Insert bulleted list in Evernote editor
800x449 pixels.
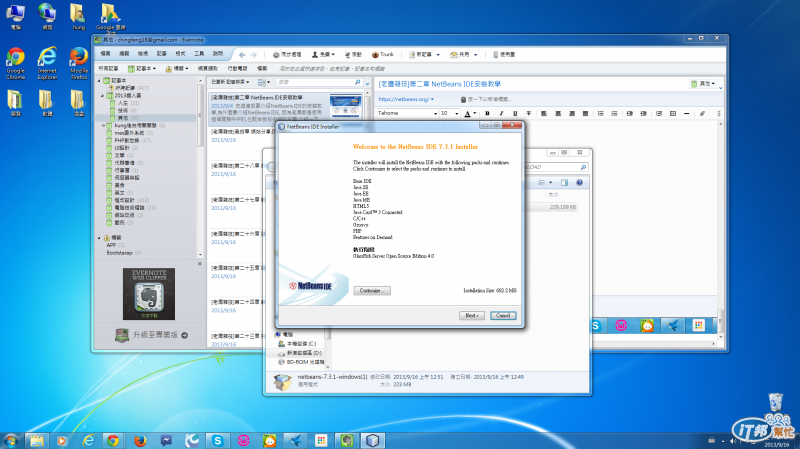click(601, 113)
